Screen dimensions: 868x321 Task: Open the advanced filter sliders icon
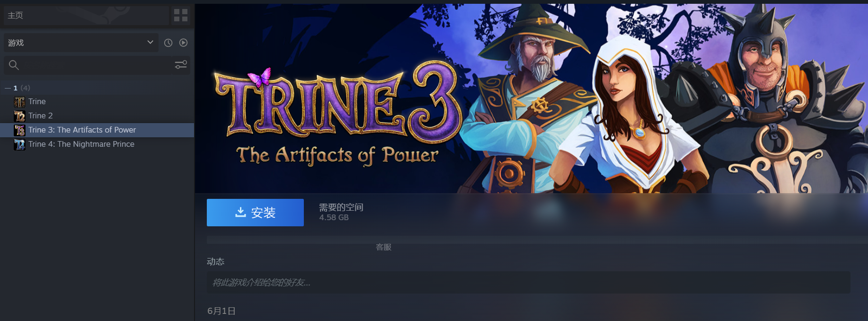[181, 64]
